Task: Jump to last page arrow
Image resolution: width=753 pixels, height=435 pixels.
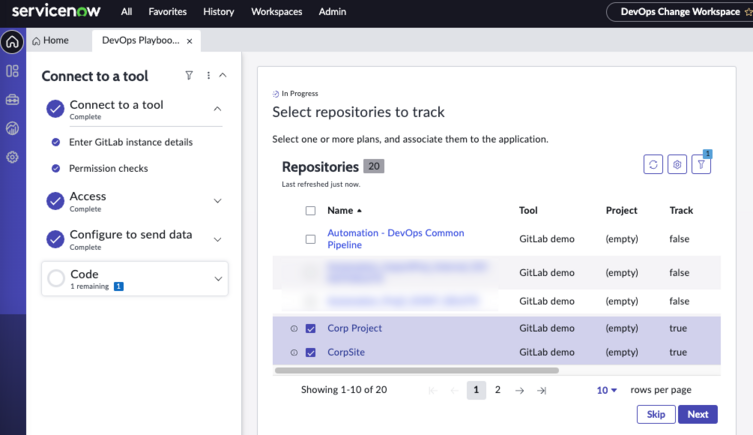Action: (541, 390)
